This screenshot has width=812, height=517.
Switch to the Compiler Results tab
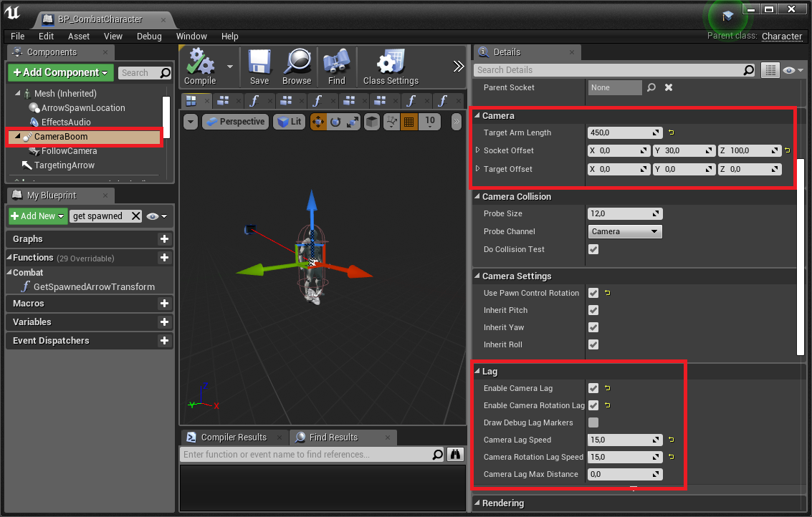point(233,438)
